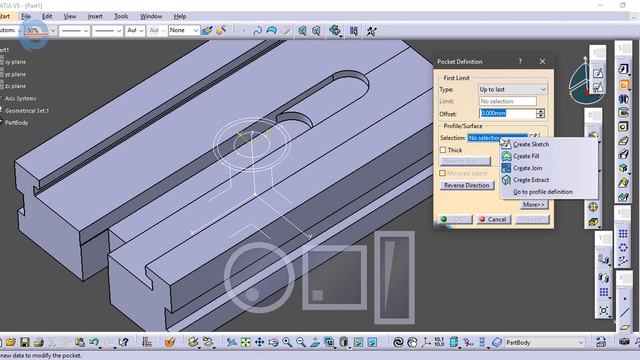
Task: Select the zx plane in tree
Action: point(16,86)
